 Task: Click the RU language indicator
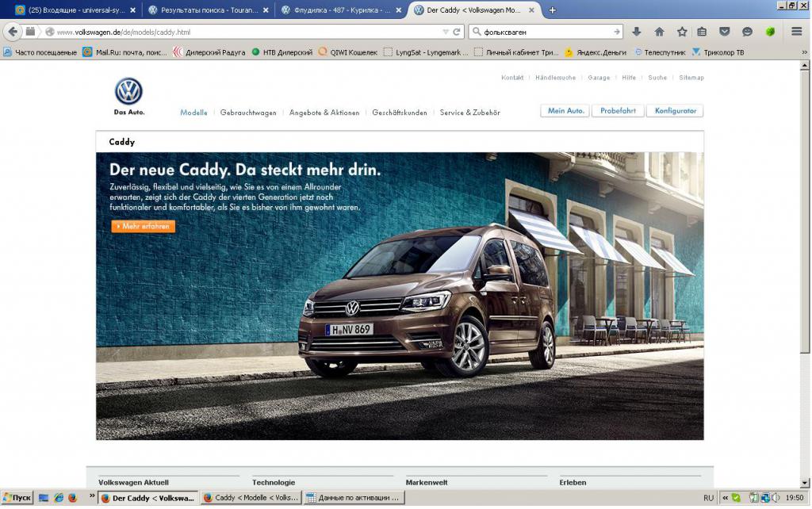pos(708,498)
